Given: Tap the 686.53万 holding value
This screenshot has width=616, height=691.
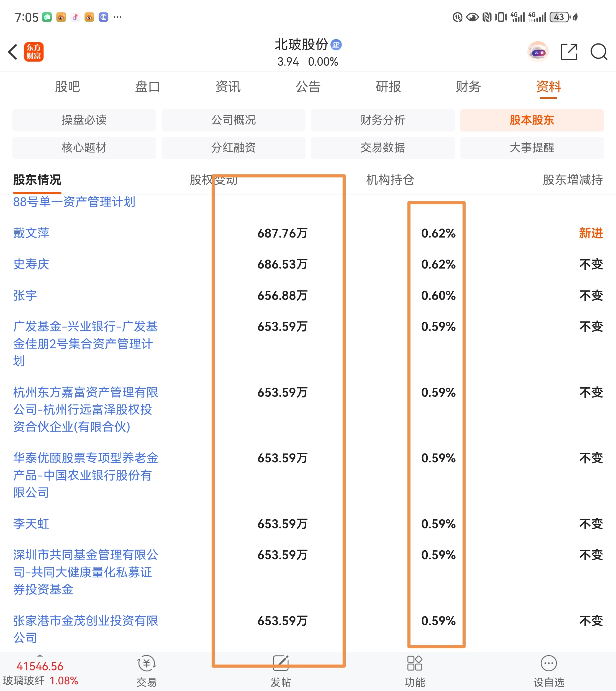Looking at the screenshot, I should (282, 264).
